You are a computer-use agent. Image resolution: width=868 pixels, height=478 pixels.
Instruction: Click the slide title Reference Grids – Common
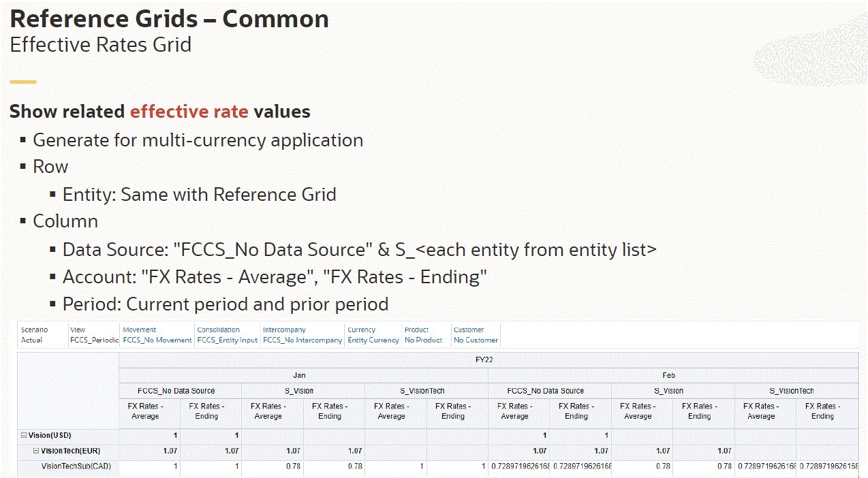coord(169,19)
